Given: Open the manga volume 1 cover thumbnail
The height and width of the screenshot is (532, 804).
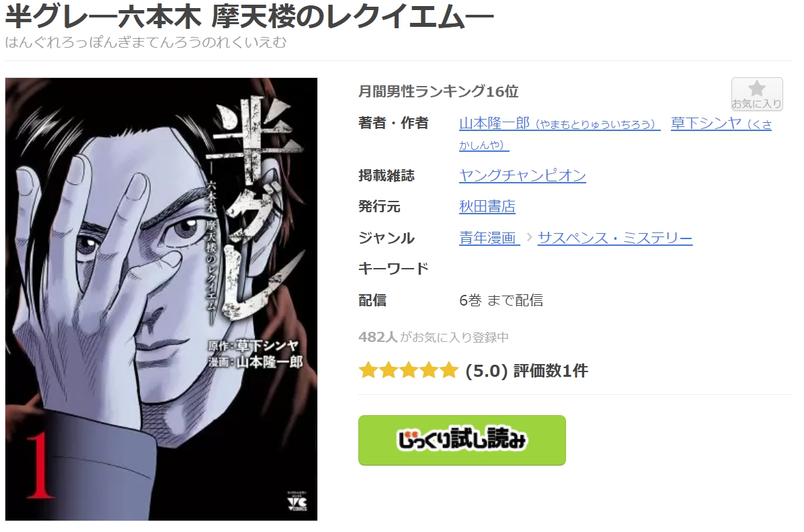Looking at the screenshot, I should click(161, 300).
